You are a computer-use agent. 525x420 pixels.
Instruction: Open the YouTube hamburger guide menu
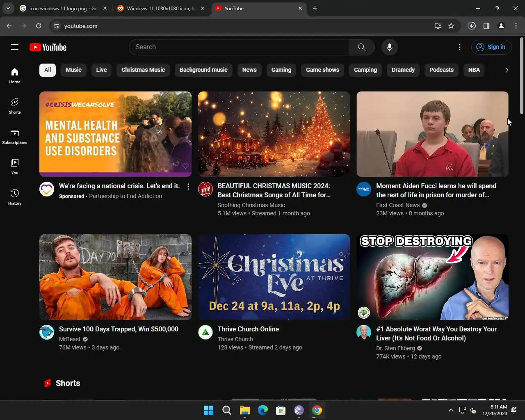[15, 47]
